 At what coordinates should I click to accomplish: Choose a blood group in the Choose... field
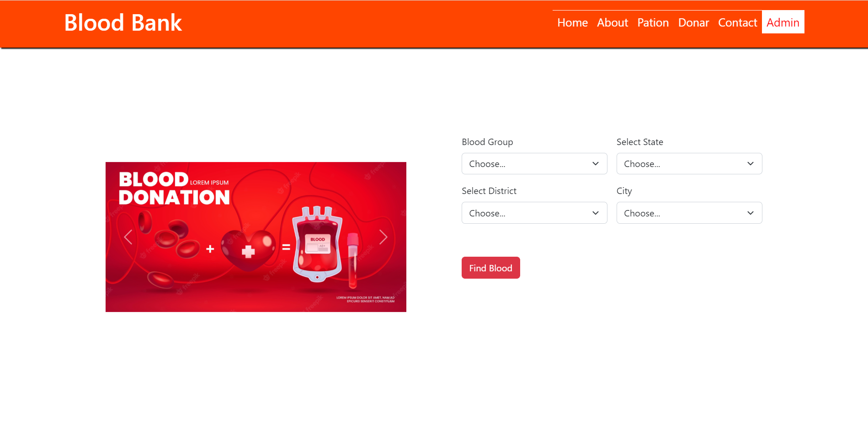[534, 163]
